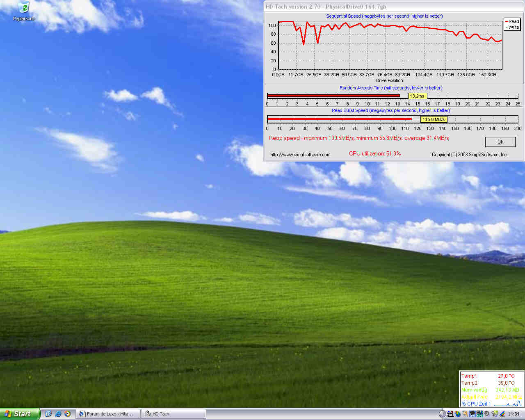Launch Internet Explorer from quick launch
Viewport: 525px width, 420px height.
point(58,414)
